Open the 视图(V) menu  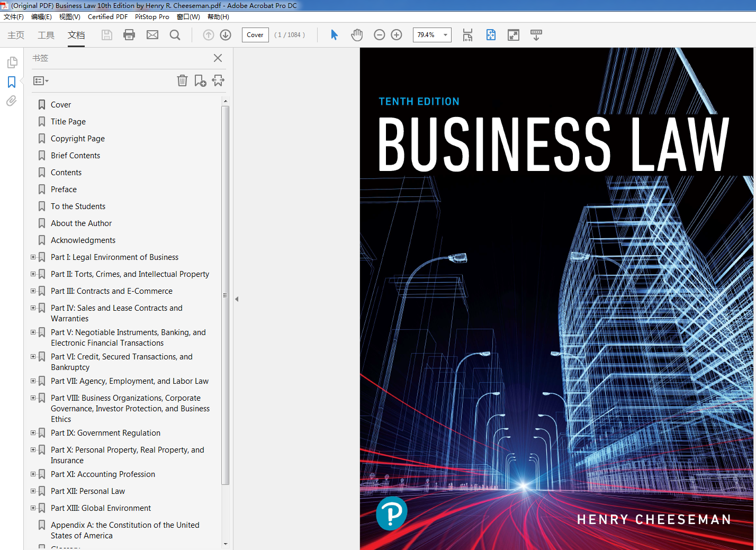(69, 17)
